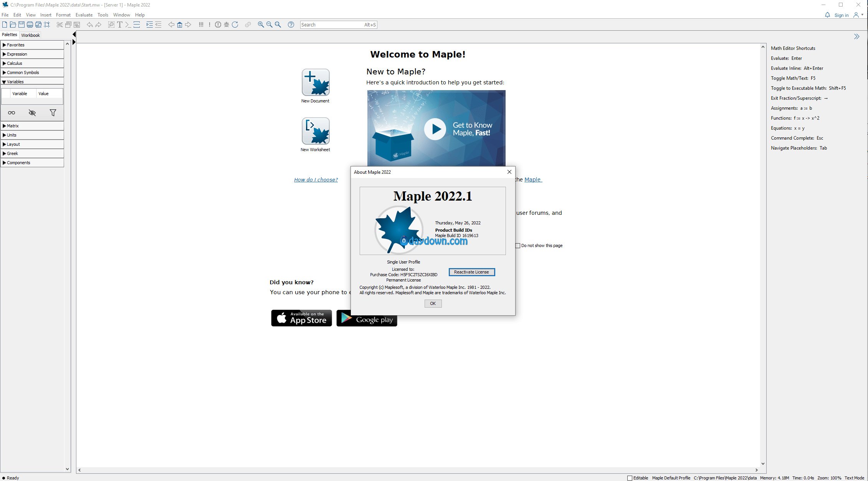Toggle hidden variables eye-slash icon
Screen dimensions: 868x481
pos(32,113)
